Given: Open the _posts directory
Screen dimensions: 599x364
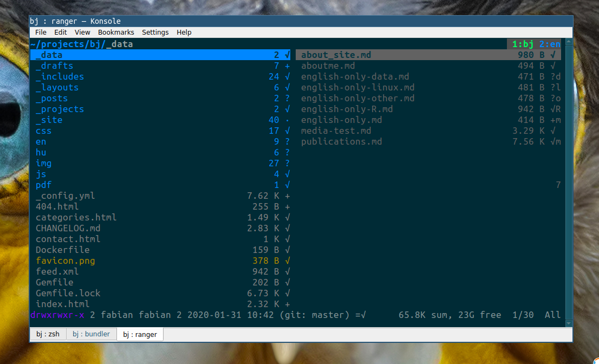Looking at the screenshot, I should (x=51, y=98).
